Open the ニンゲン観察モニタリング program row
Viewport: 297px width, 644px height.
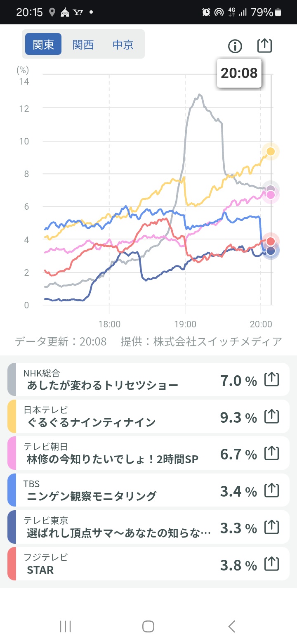[x=92, y=495]
